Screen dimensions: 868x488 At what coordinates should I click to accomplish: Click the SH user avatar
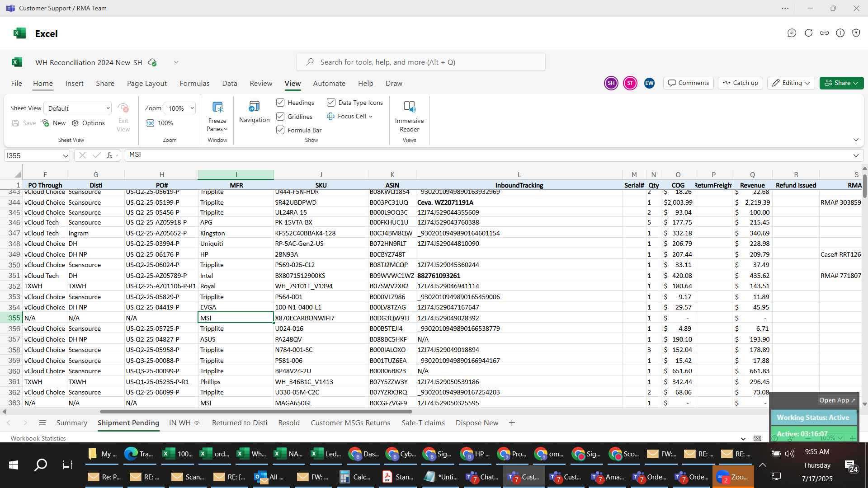(x=611, y=83)
